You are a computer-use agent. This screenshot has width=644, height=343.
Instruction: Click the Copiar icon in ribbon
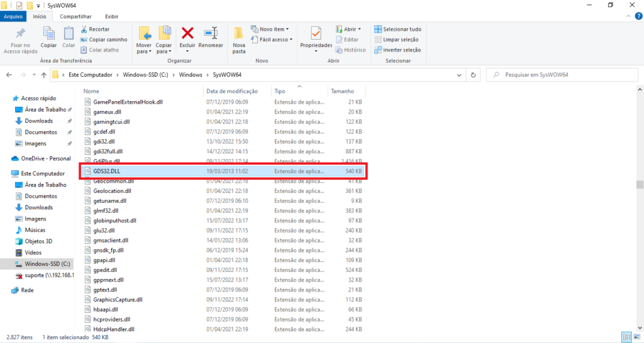[x=48, y=33]
